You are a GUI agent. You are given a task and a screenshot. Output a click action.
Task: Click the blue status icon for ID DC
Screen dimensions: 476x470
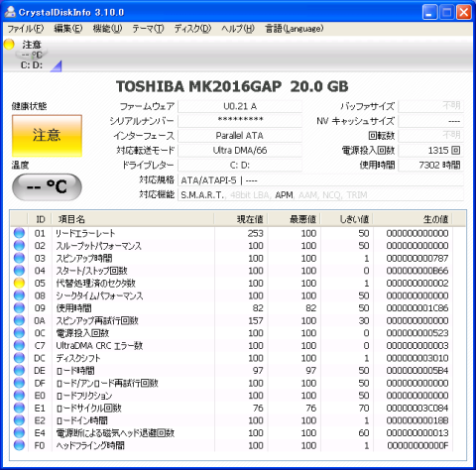[x=19, y=358]
